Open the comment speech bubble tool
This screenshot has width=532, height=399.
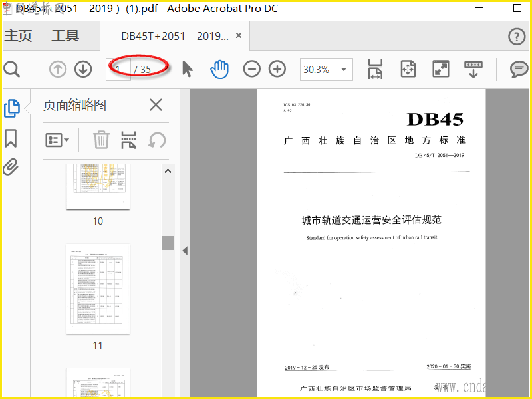point(519,69)
